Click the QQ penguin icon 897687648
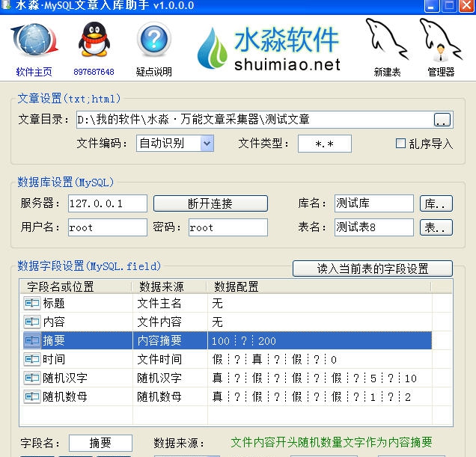The width and height of the screenshot is (476, 457). click(x=94, y=40)
